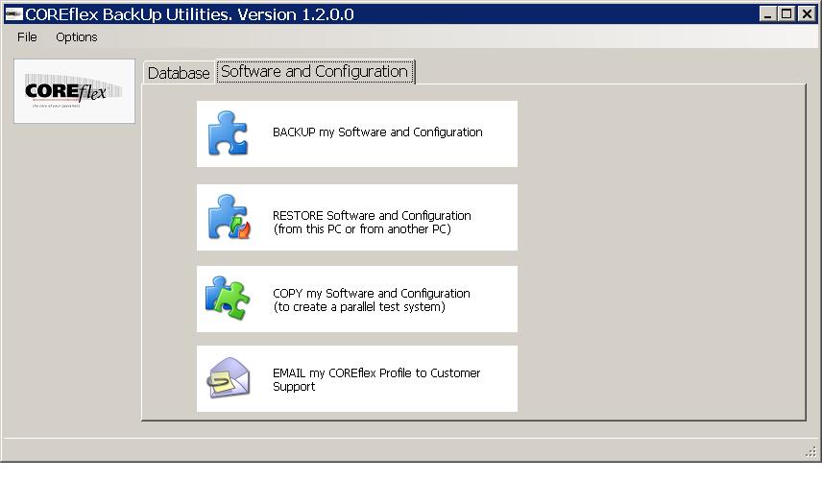The image size is (822, 504).
Task: Click the blue puzzle piece backup icon
Action: [228, 133]
